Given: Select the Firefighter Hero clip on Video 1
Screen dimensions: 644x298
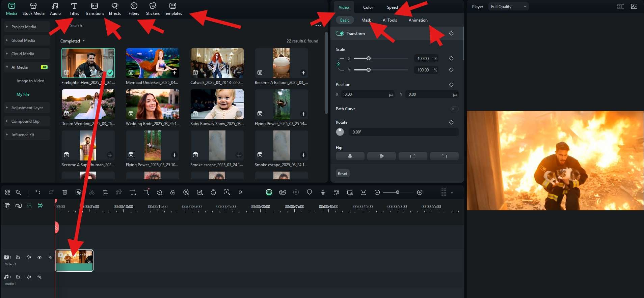Looking at the screenshot, I should click(74, 260).
